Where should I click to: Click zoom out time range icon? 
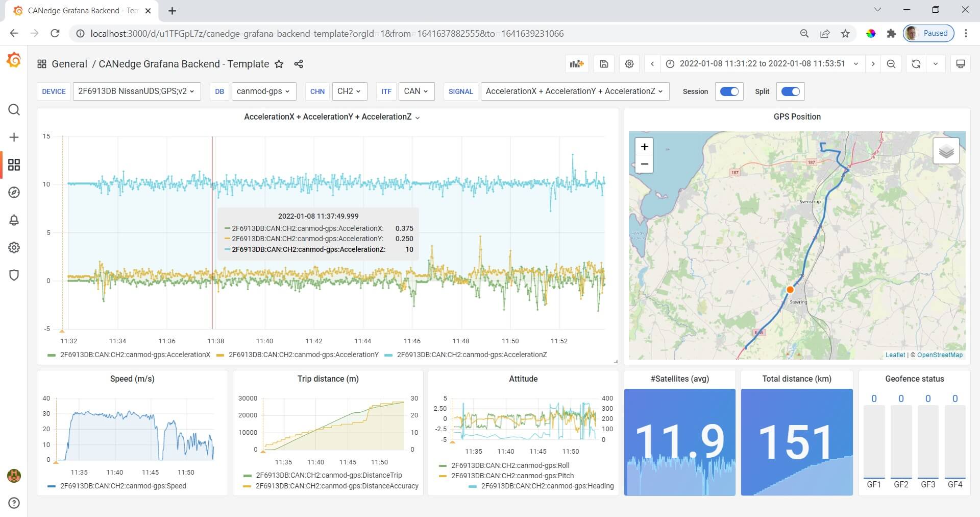[891, 64]
